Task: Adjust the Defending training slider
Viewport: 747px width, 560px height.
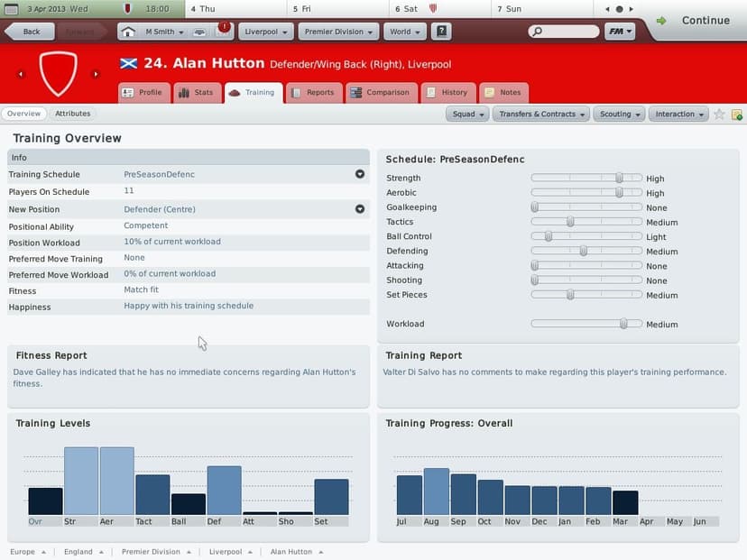Action: pos(586,251)
